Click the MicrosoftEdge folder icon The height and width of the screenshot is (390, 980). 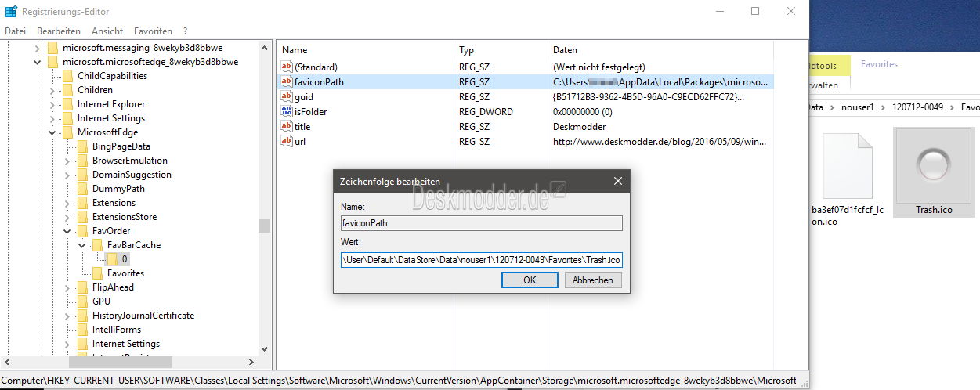coord(67,132)
